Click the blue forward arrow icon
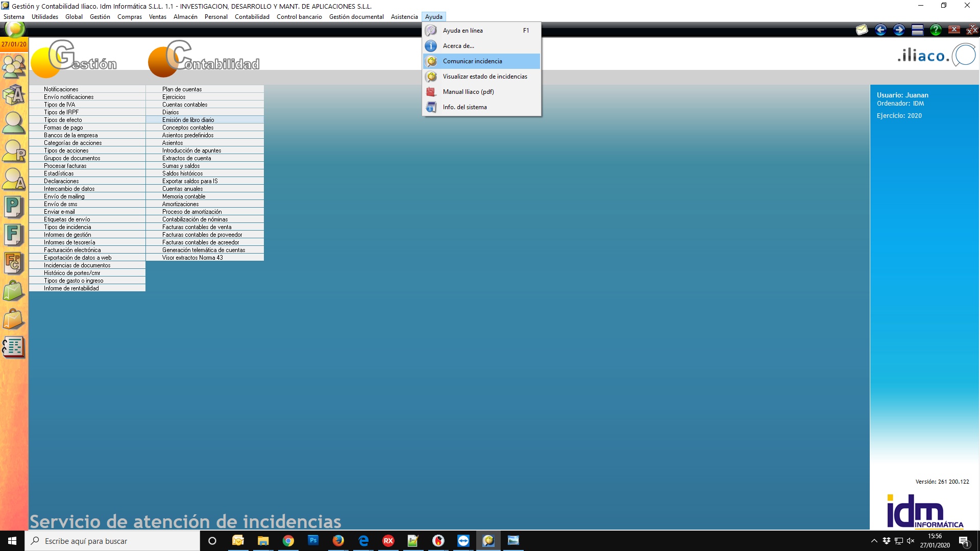The width and height of the screenshot is (980, 551). (899, 30)
